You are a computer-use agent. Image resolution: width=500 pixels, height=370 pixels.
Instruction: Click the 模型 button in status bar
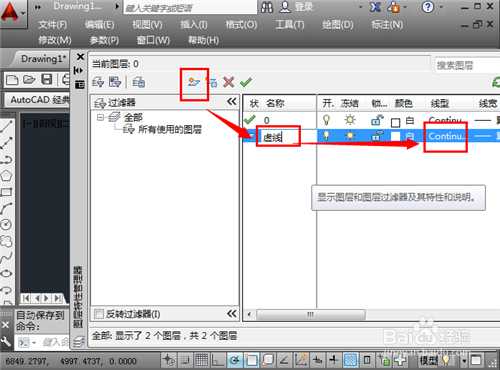tap(429, 360)
